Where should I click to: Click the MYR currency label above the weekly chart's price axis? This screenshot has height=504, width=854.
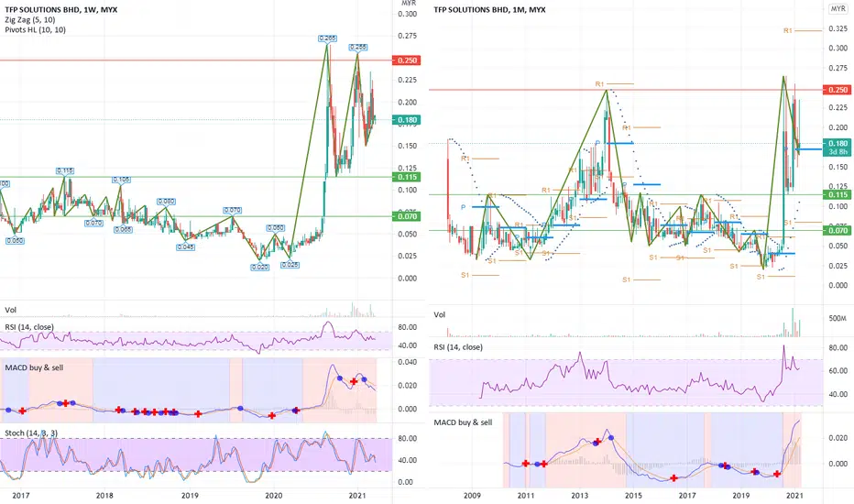click(409, 4)
